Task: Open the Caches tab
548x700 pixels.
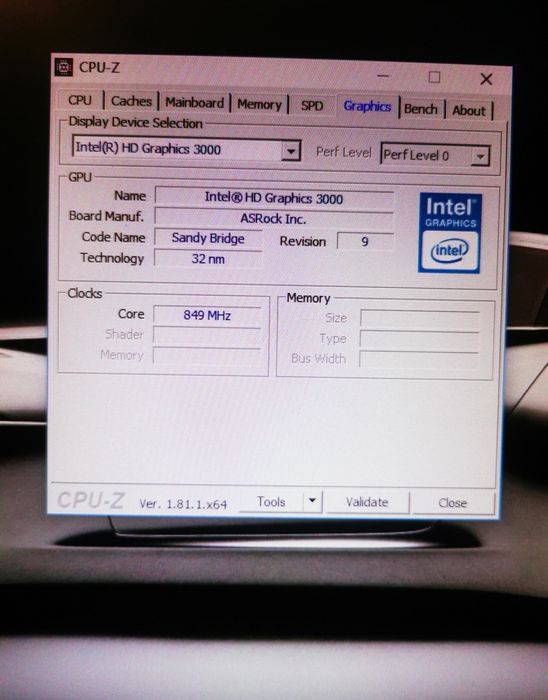Action: (x=131, y=101)
